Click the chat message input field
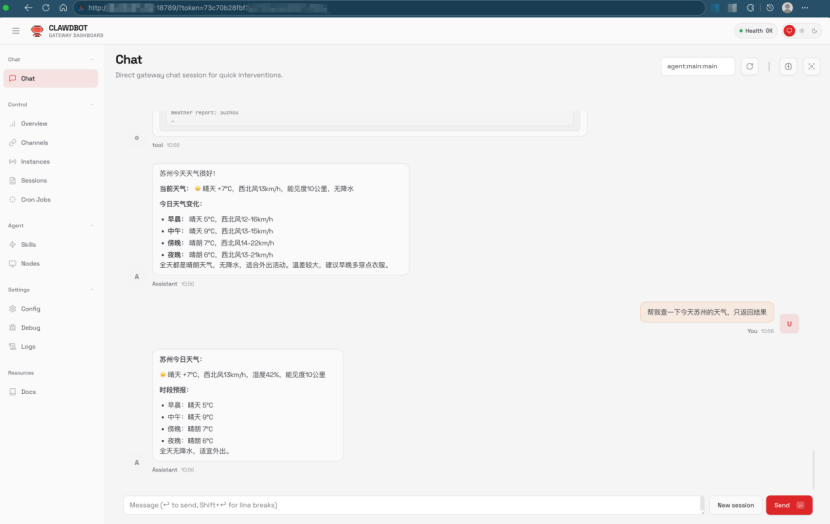Viewport: 830px width, 524px height. (x=412, y=505)
